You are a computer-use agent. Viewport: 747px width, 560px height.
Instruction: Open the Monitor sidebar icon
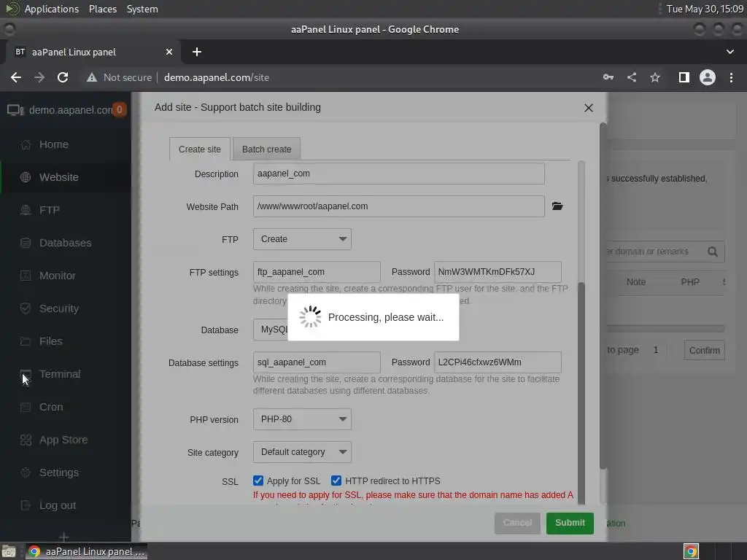tap(26, 276)
